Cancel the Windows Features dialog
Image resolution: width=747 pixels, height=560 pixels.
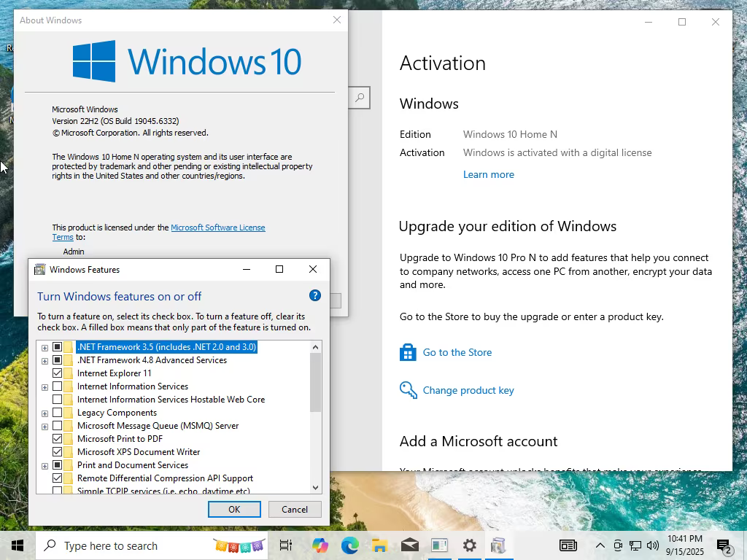click(x=295, y=509)
